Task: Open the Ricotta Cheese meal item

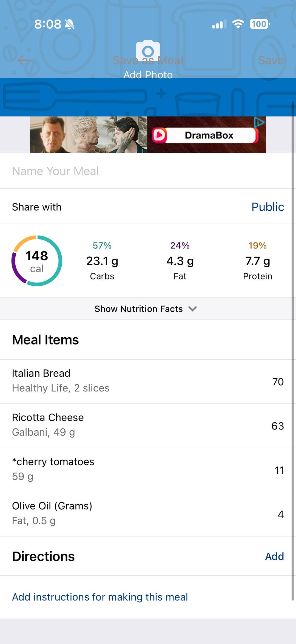Action: (146, 426)
